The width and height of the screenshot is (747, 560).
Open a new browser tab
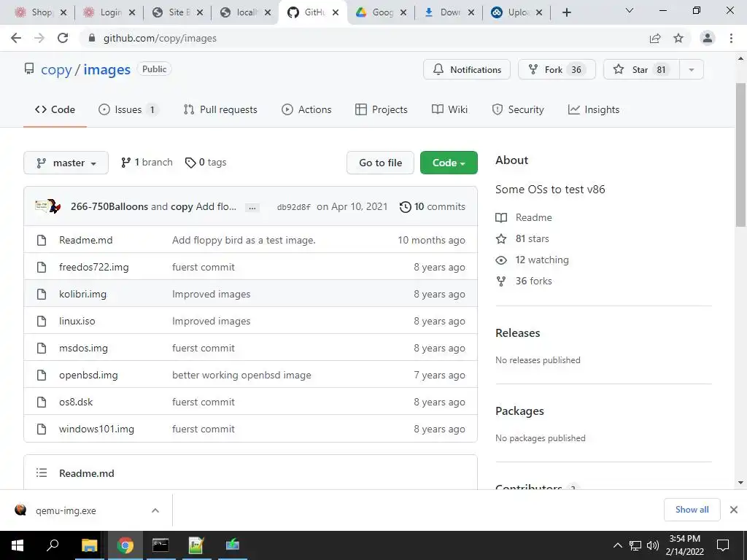(x=566, y=12)
